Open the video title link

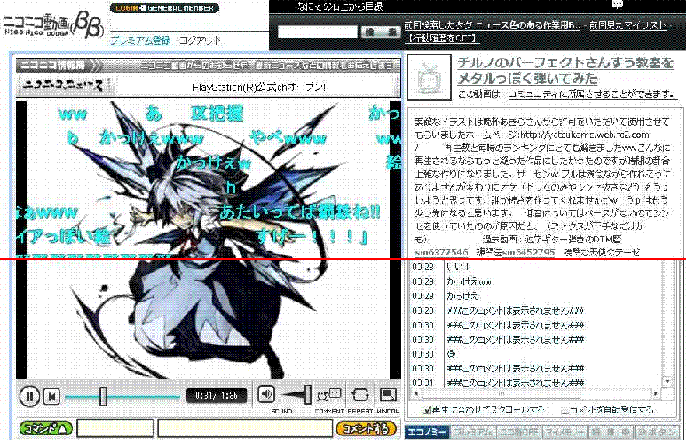tap(565, 70)
